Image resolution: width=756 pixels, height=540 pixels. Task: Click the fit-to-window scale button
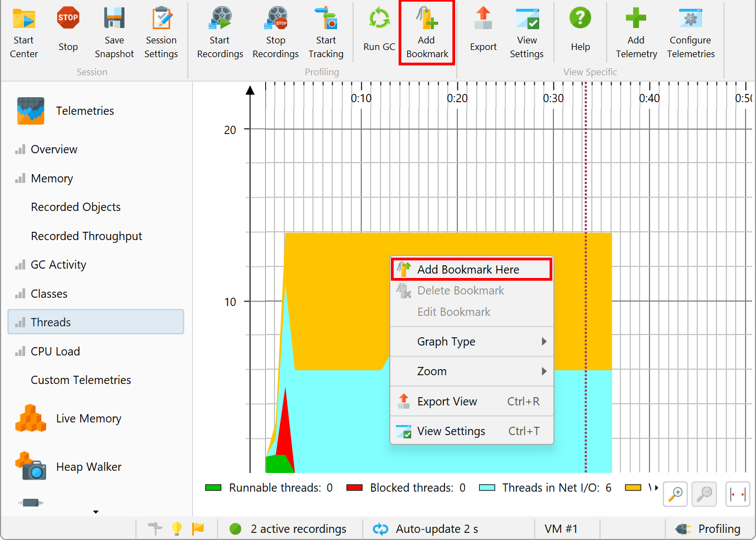[x=737, y=494]
